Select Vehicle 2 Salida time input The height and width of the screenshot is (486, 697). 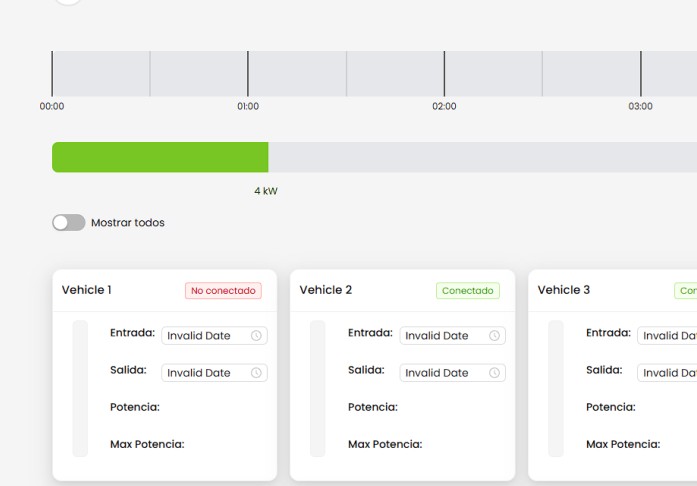pyautogui.click(x=453, y=373)
